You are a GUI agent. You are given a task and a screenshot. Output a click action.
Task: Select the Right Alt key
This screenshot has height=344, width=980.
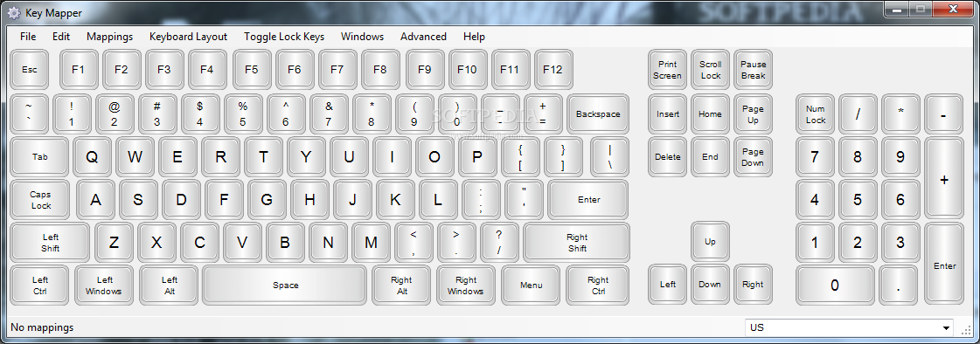(x=402, y=286)
